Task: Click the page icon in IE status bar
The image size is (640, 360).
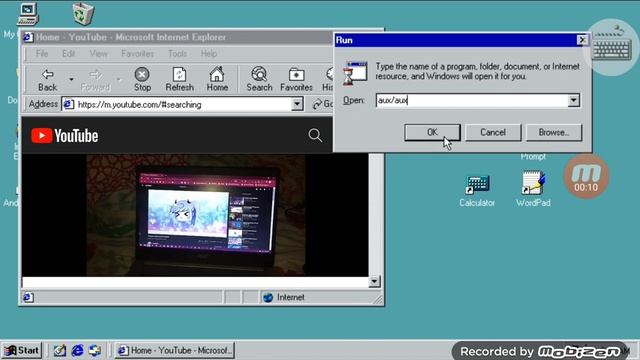Action: pyautogui.click(x=28, y=298)
